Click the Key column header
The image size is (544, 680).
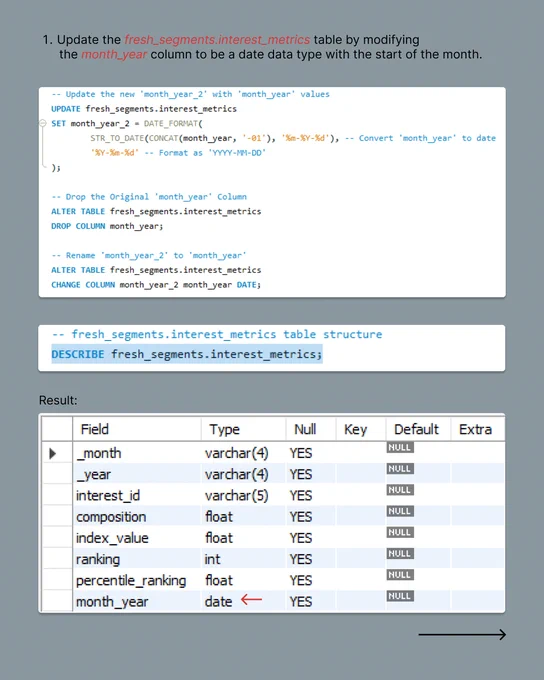pyautogui.click(x=360, y=429)
